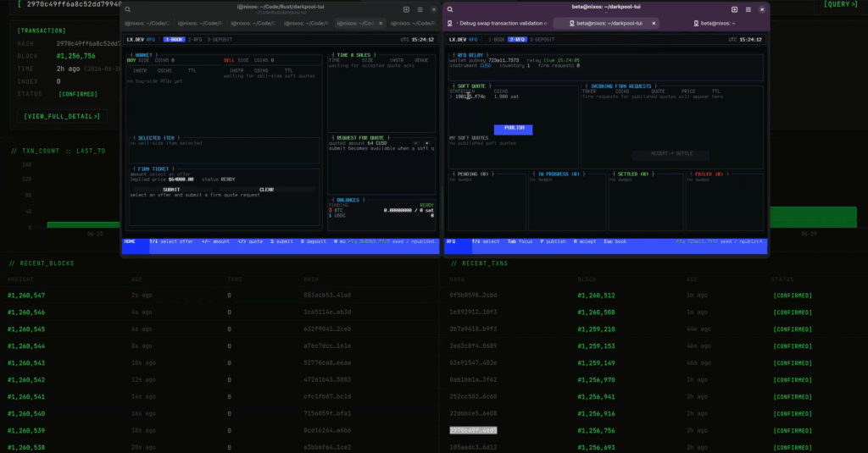Open block #1,259,210 in recent transactions
Image resolution: width=868 pixels, height=453 pixels.
pyautogui.click(x=596, y=329)
